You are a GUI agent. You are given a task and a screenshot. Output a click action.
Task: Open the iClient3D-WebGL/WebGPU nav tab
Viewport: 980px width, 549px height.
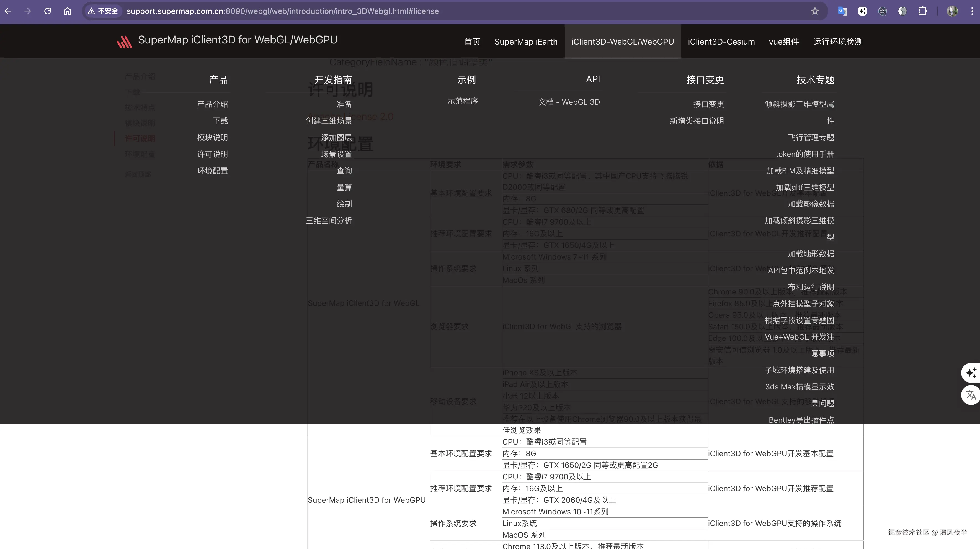622,42
